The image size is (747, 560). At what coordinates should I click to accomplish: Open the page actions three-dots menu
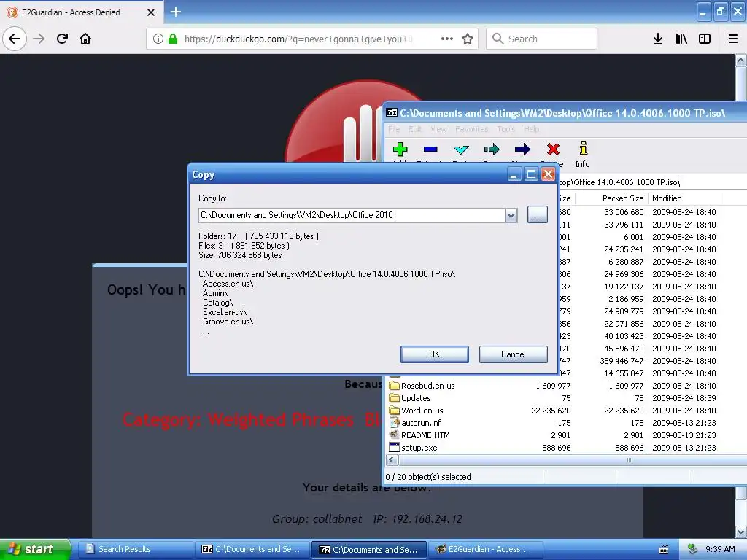(x=447, y=39)
